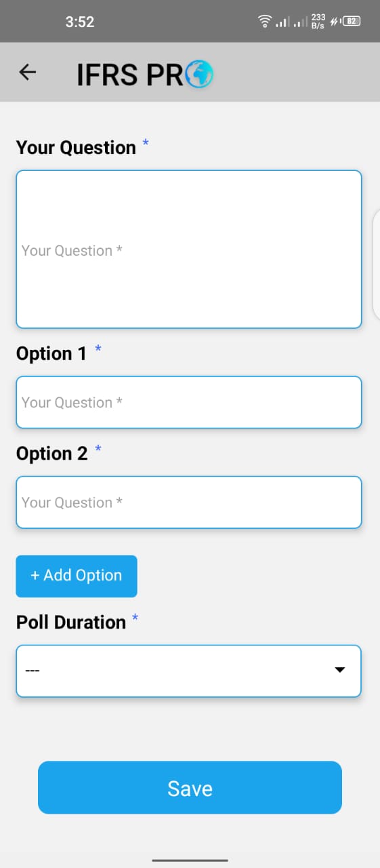The width and height of the screenshot is (380, 868).
Task: Tap the side panel handle on right edge
Action: (x=377, y=264)
